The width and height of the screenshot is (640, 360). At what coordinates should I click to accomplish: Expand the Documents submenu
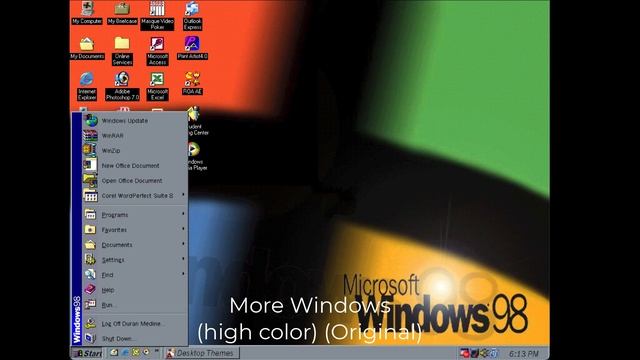tap(135, 245)
